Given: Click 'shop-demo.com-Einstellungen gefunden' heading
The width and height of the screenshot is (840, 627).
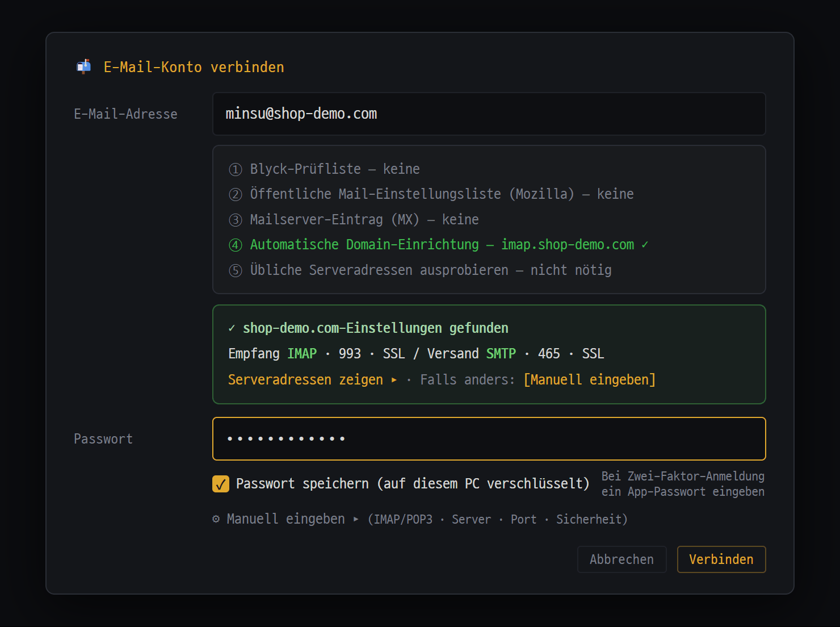Looking at the screenshot, I should coord(376,328).
